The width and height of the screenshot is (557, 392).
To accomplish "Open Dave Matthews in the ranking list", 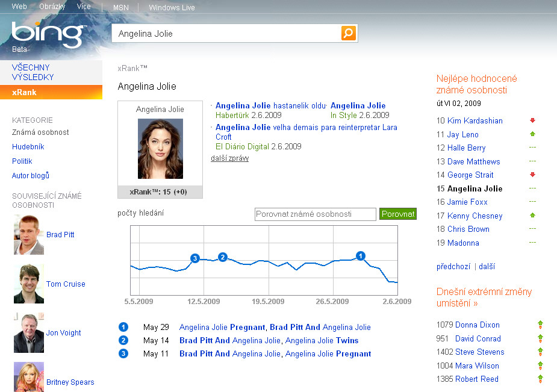I will (x=474, y=161).
